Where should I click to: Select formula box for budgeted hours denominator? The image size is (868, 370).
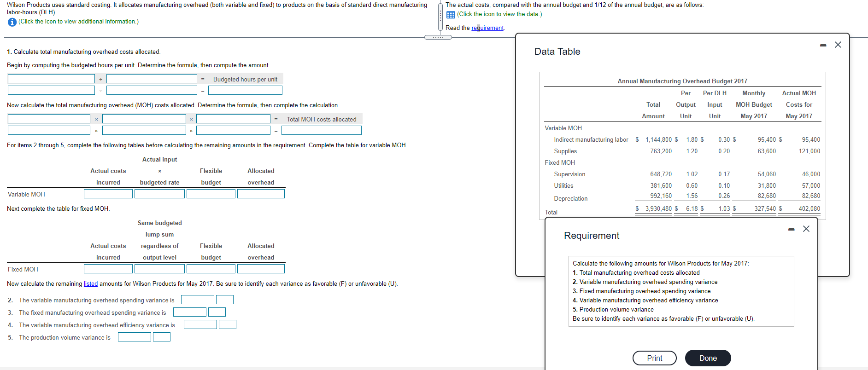[x=152, y=79]
